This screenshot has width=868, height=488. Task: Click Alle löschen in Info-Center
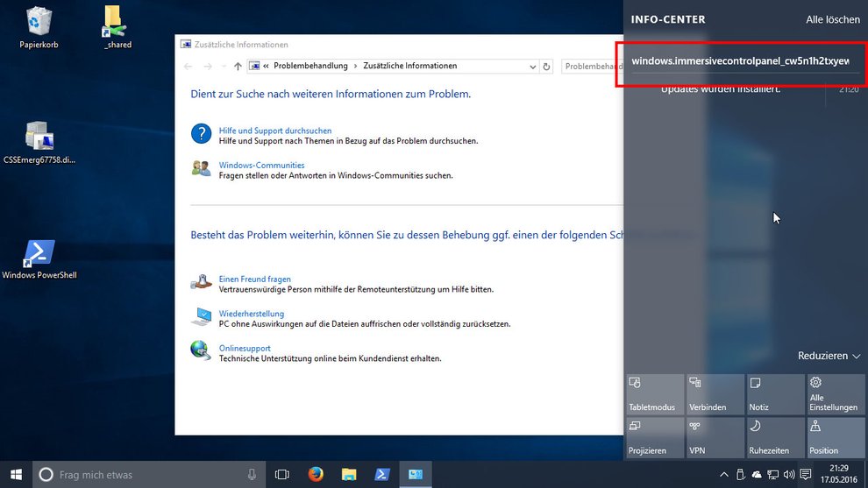(x=833, y=19)
